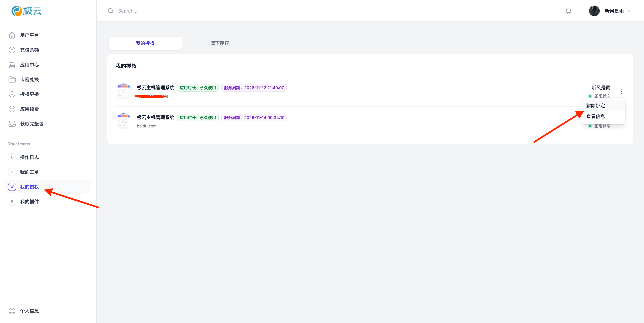Screen dimensions: 644x323
Task: Open 操作日志 in the sidebar
Action: [29, 157]
